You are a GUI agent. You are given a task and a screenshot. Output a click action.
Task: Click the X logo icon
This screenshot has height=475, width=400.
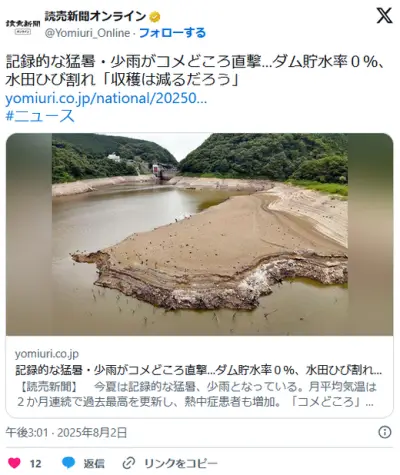[x=384, y=16]
